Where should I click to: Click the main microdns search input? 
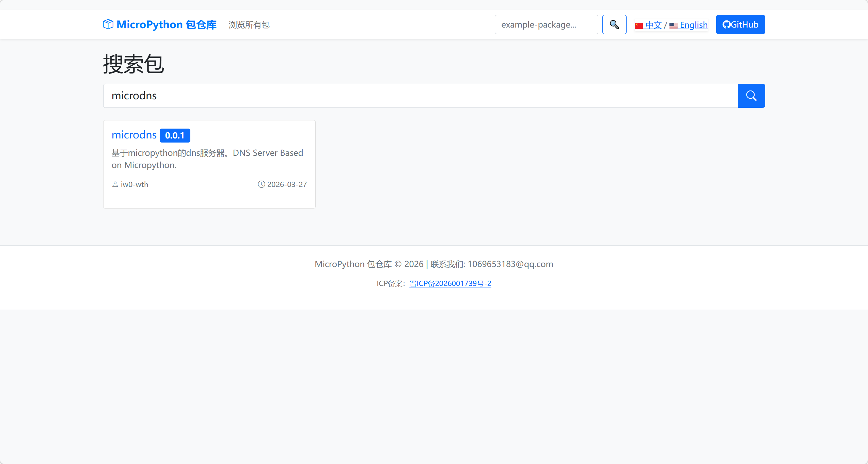(420, 96)
